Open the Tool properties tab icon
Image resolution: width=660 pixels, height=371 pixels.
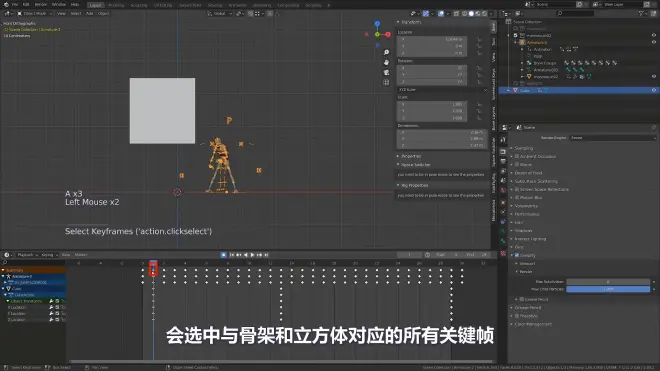pyautogui.click(x=503, y=140)
